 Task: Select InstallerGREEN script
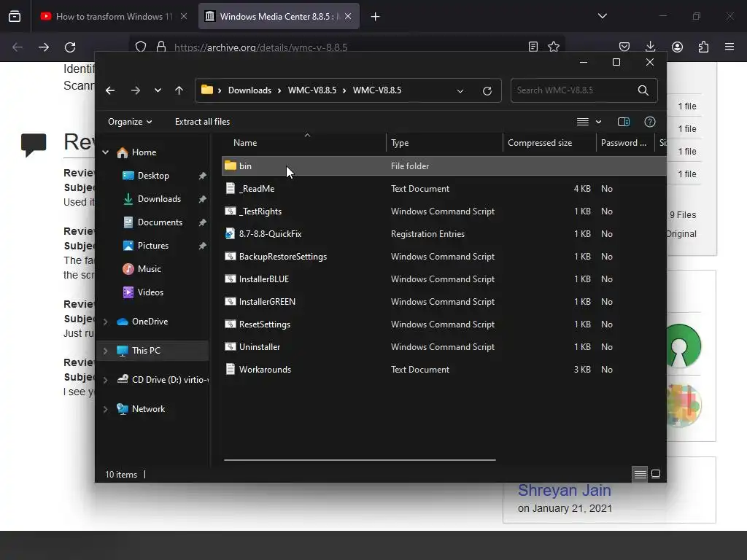pos(444,302)
